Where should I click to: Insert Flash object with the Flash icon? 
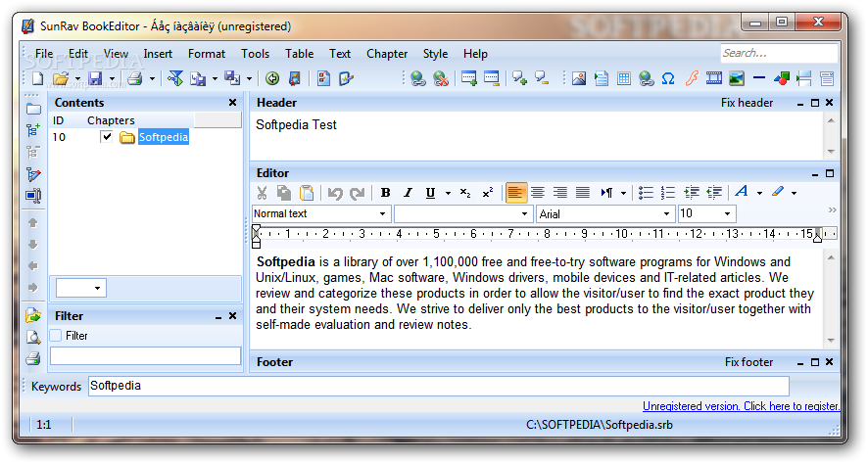(x=692, y=79)
